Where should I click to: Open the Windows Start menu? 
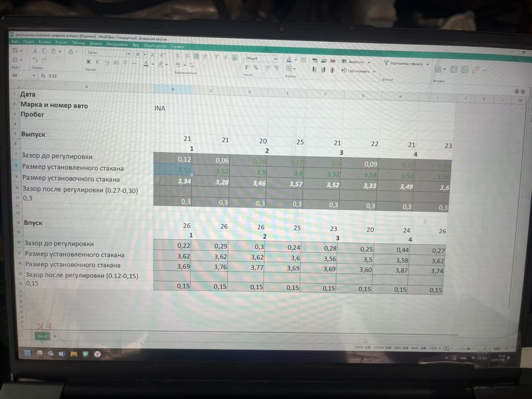(x=28, y=353)
